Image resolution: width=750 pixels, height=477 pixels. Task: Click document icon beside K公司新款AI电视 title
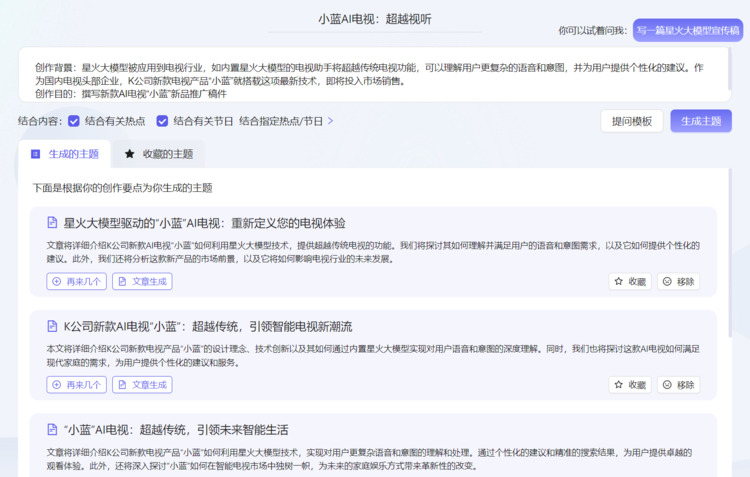coord(52,326)
